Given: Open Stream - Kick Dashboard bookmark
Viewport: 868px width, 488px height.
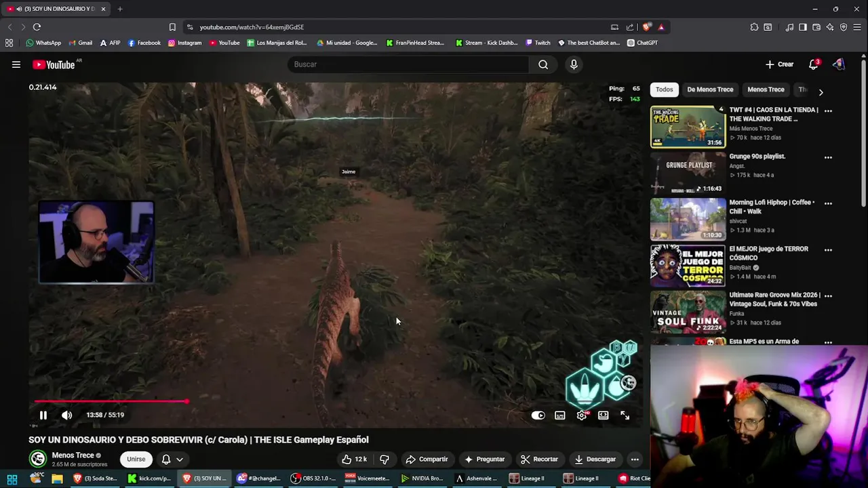Looking at the screenshot, I should coord(486,43).
